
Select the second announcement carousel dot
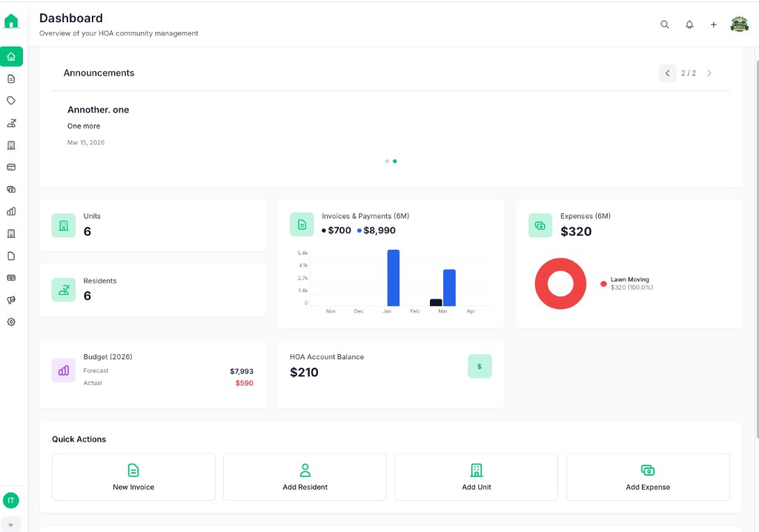tap(394, 161)
